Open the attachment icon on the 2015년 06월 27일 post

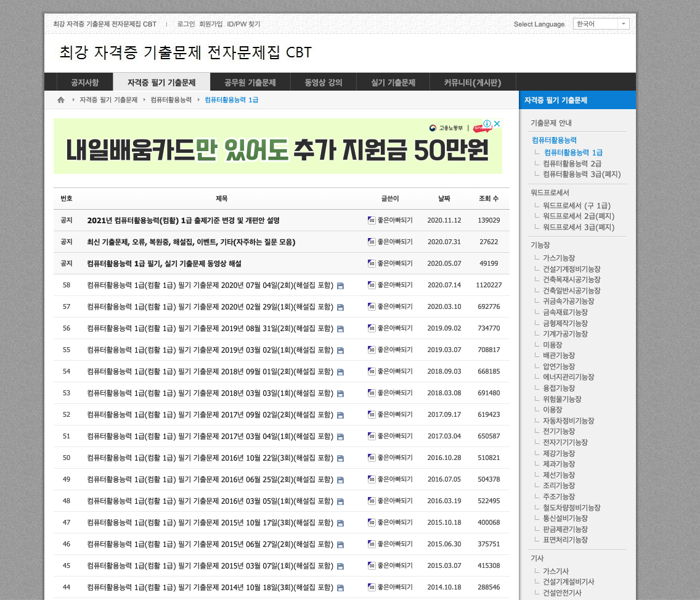click(340, 544)
